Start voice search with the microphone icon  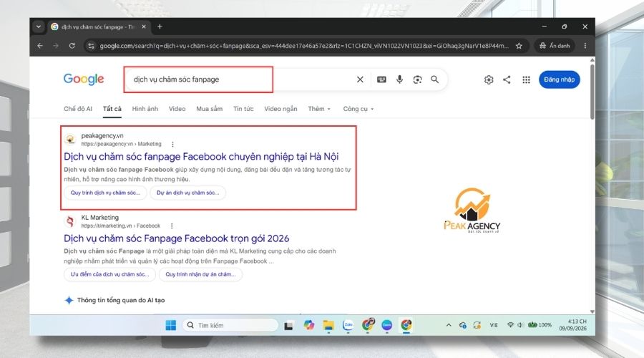coord(399,79)
